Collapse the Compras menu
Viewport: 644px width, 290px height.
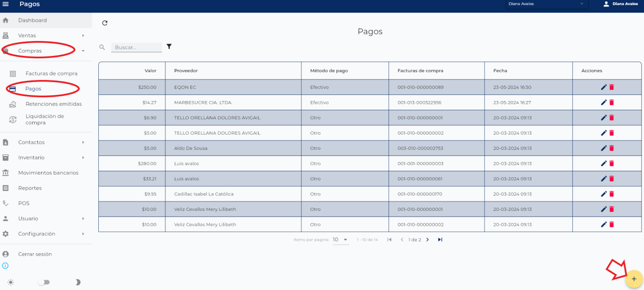(46, 51)
